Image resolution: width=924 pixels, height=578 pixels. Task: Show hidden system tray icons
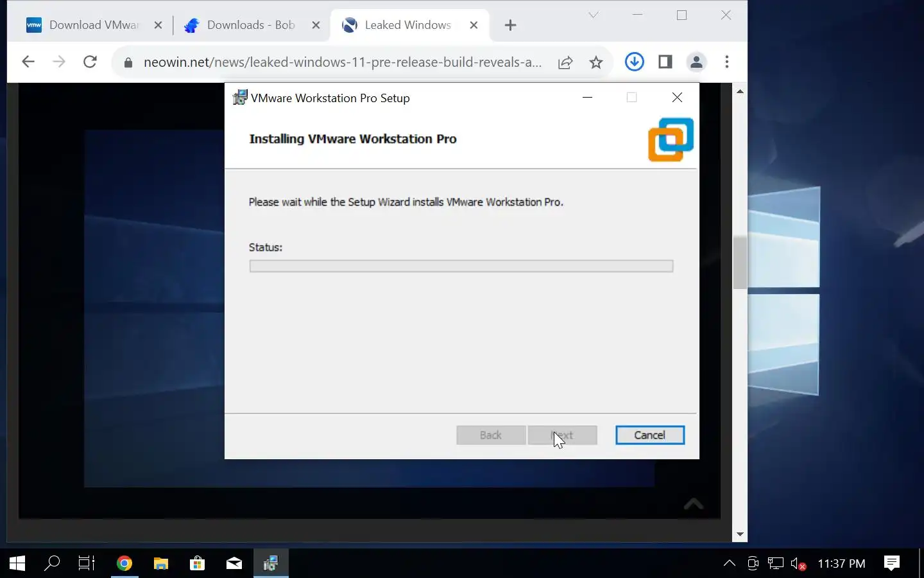pyautogui.click(x=730, y=563)
